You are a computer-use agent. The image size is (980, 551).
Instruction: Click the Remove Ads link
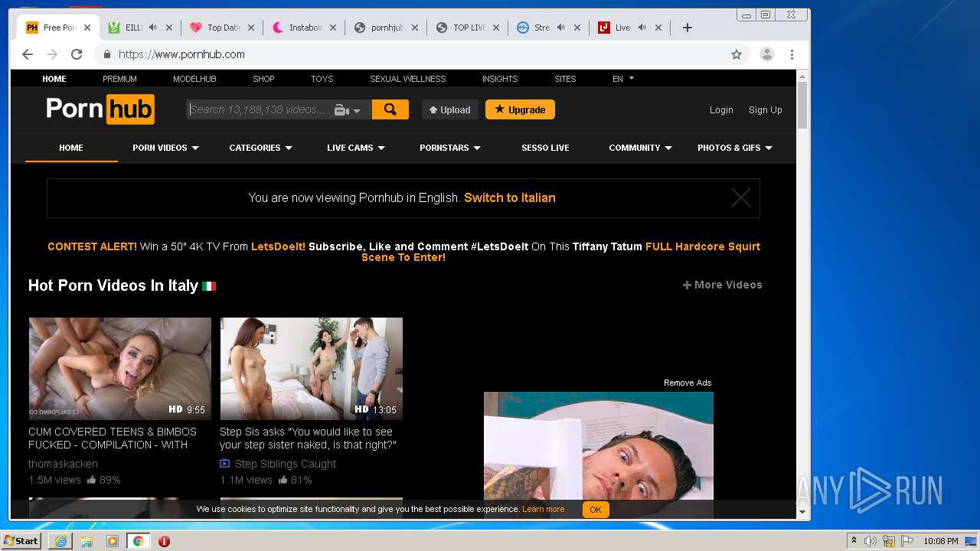[688, 383]
